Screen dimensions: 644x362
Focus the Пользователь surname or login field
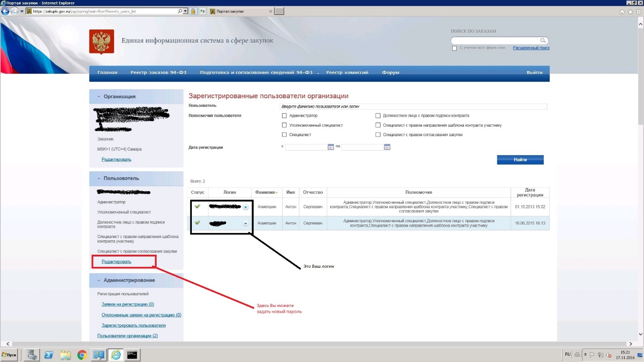pos(413,107)
